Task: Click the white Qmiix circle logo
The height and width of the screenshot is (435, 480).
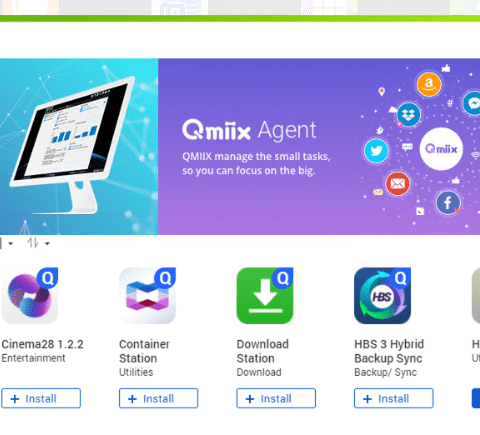Action: pyautogui.click(x=441, y=149)
